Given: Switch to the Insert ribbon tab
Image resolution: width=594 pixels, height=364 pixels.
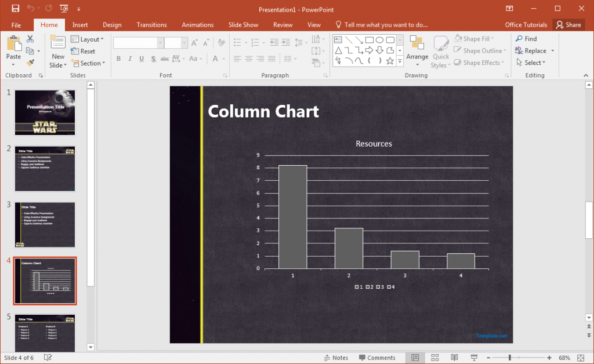Looking at the screenshot, I should [79, 24].
